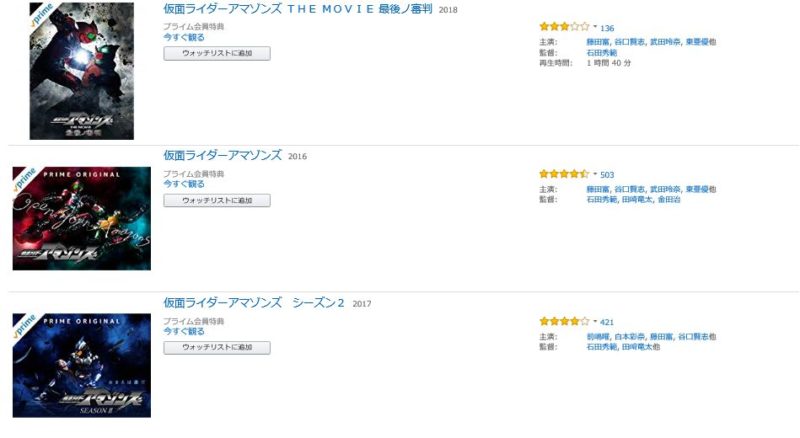Open the 仮面ライダーアマゾンズ シーズン2 title link
800x438 pixels.
pos(254,303)
